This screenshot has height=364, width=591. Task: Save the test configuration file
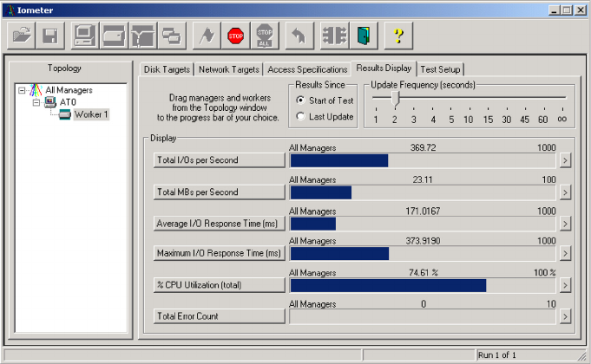point(50,36)
